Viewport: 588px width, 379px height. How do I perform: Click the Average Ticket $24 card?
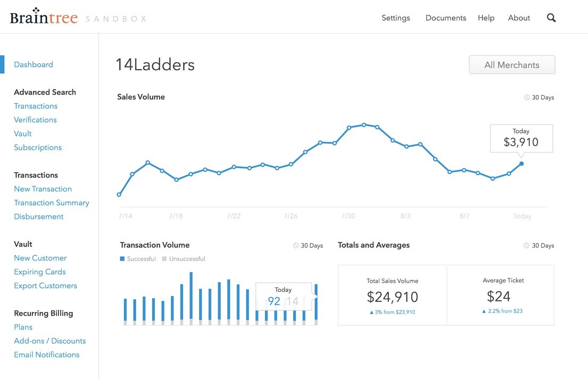500,296
